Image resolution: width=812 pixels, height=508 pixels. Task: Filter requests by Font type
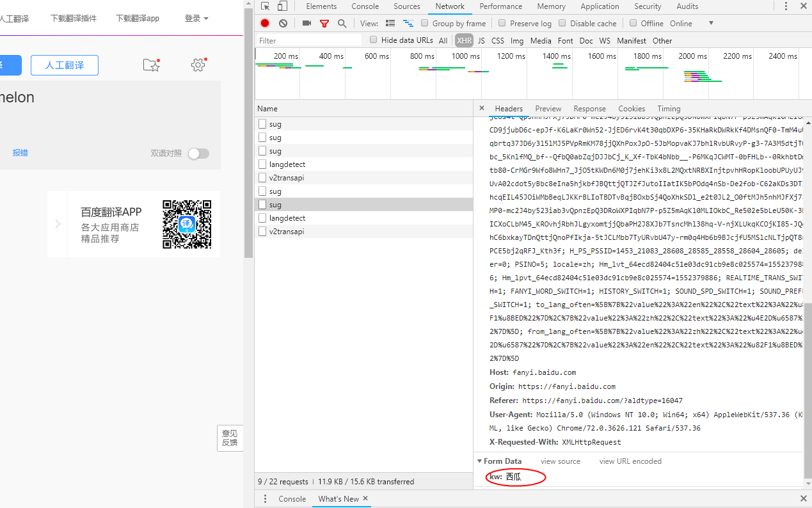point(566,40)
